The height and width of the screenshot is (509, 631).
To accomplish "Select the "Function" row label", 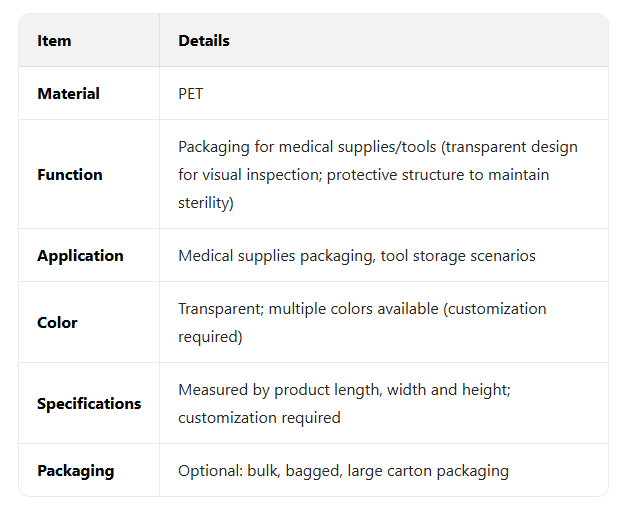I will 70,175.
